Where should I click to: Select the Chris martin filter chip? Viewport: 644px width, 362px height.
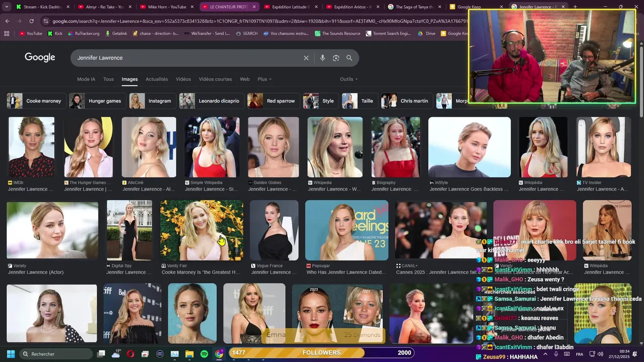coord(406,101)
